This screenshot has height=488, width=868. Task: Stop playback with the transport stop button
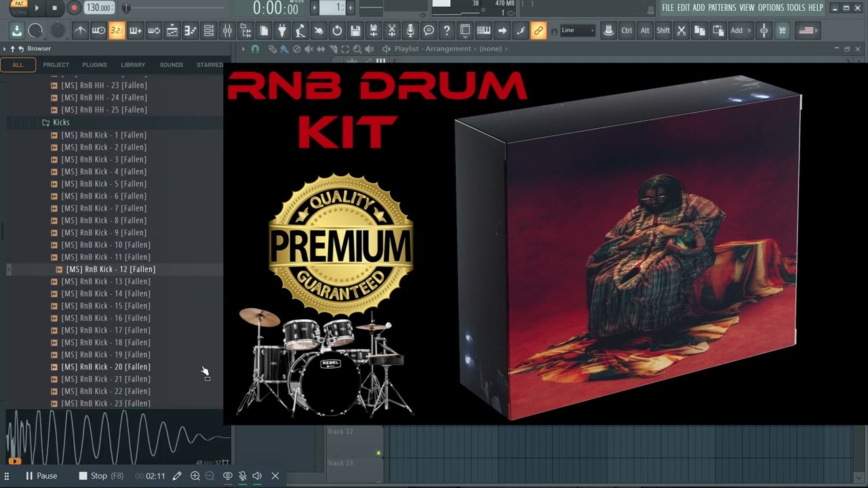click(54, 7)
